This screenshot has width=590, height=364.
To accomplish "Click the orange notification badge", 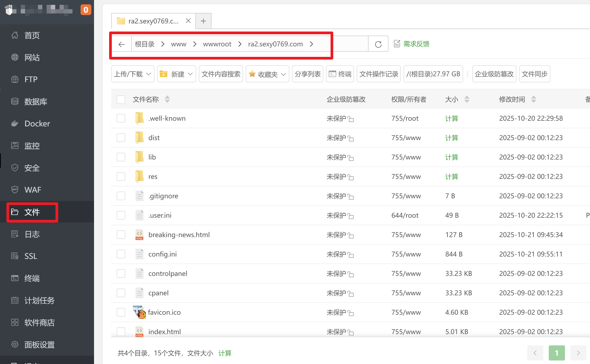I will tap(86, 10).
